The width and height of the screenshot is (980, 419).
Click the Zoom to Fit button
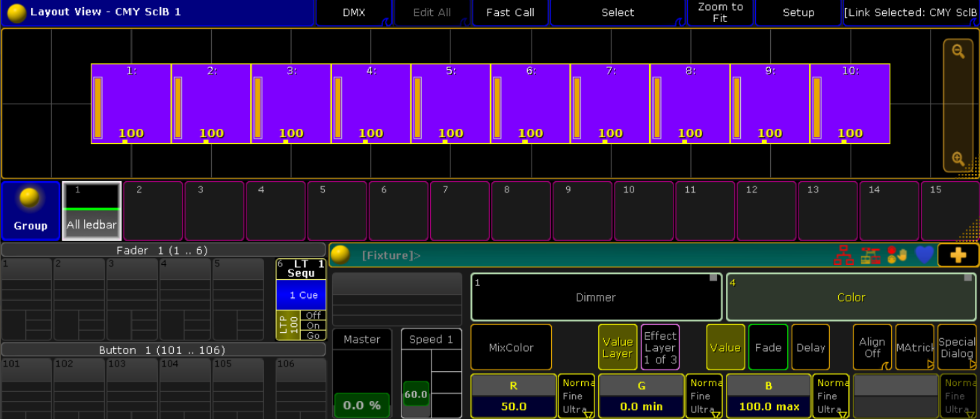tap(720, 13)
